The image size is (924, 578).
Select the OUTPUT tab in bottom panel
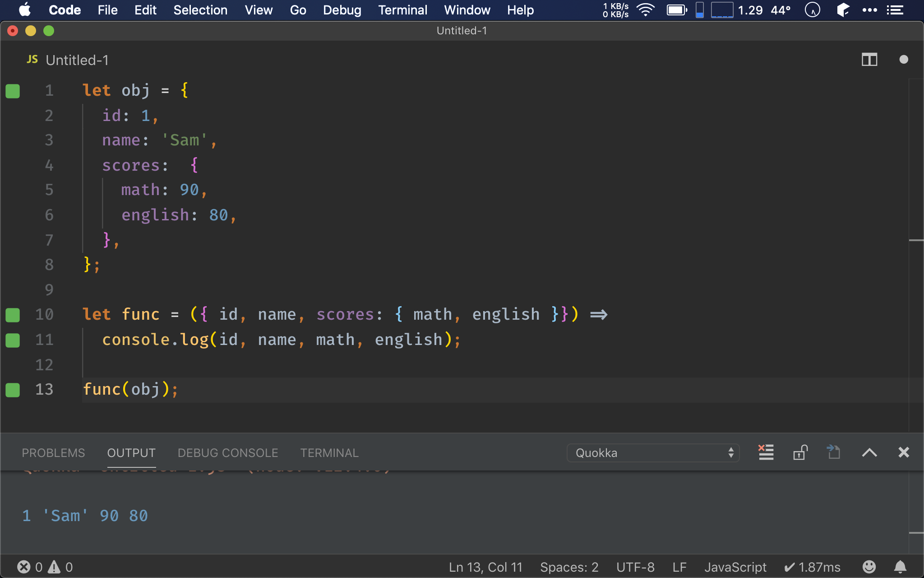pyautogui.click(x=131, y=453)
